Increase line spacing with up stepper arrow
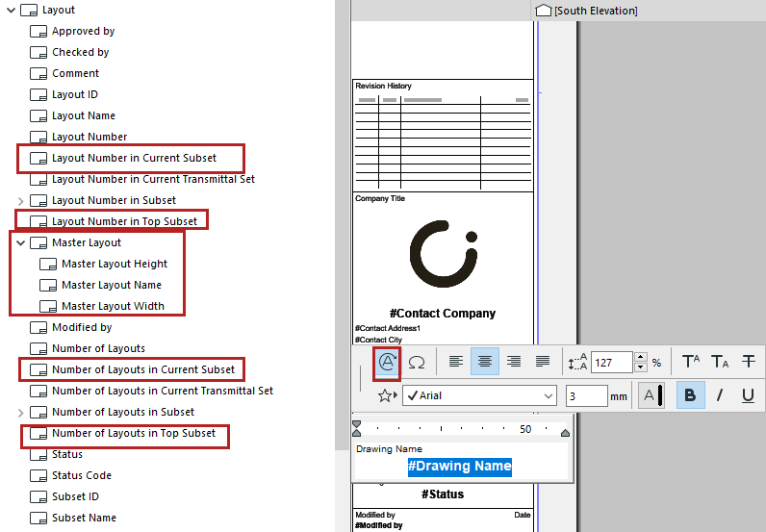 641,357
